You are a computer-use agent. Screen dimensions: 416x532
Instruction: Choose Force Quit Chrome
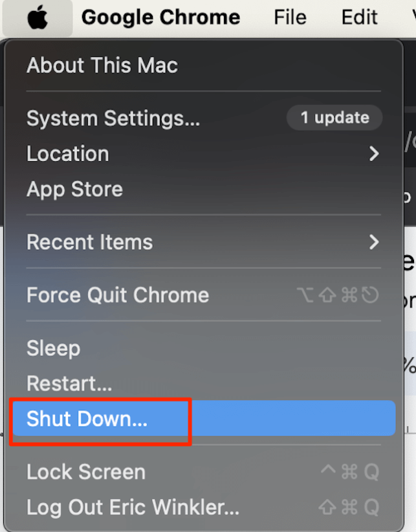(x=203, y=295)
